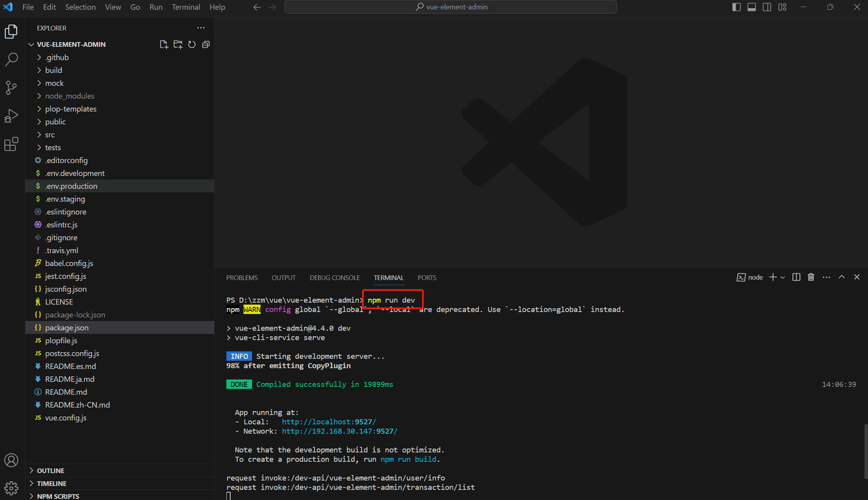Toggle the primary side bar visibility
The width and height of the screenshot is (868, 500).
coord(737,7)
